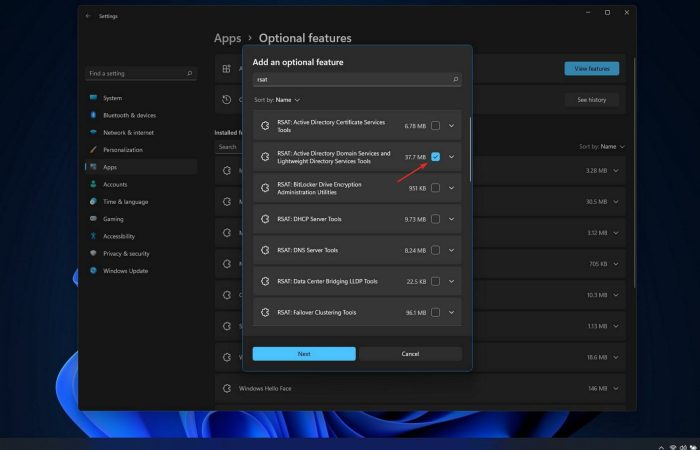
Task: Open Accessibility settings
Action: [x=141, y=236]
